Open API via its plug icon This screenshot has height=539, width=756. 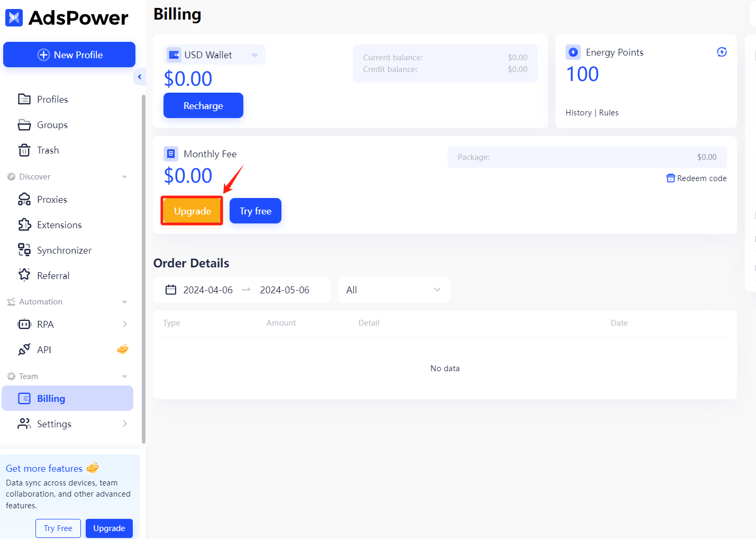coord(25,349)
